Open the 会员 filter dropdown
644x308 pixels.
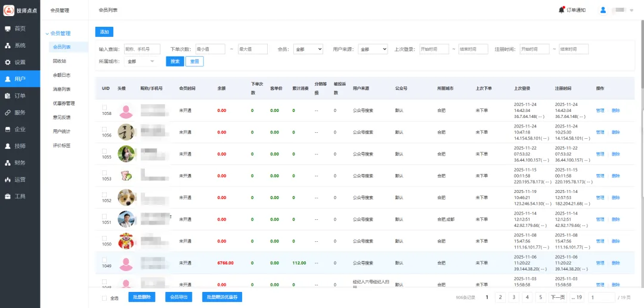tap(308, 49)
